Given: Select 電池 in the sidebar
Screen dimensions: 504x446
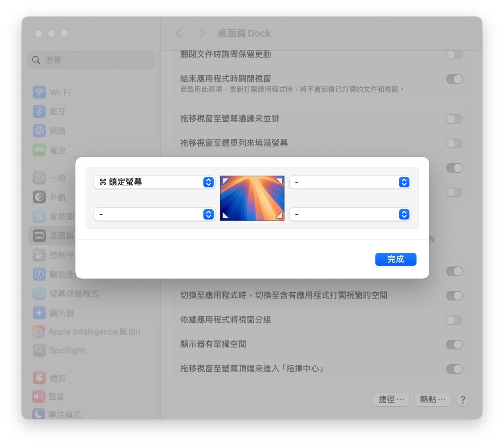Looking at the screenshot, I should 92,150.
